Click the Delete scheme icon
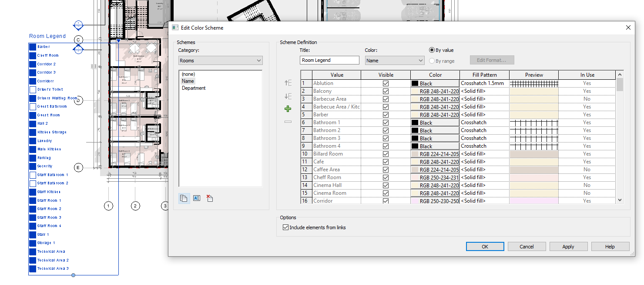The height and width of the screenshot is (285, 644). (209, 198)
